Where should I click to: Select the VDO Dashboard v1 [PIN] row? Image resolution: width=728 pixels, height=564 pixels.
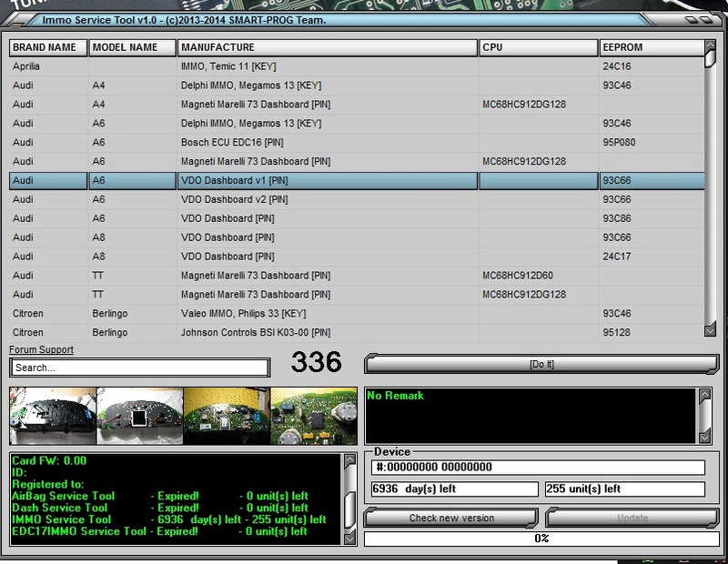point(357,181)
